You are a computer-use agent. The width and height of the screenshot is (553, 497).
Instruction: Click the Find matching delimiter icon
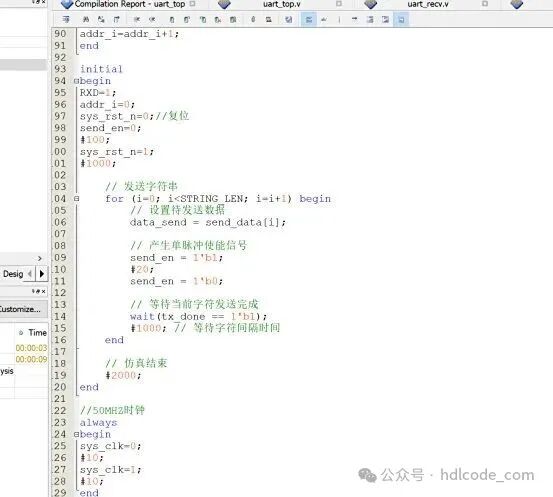pyautogui.click(x=233, y=19)
